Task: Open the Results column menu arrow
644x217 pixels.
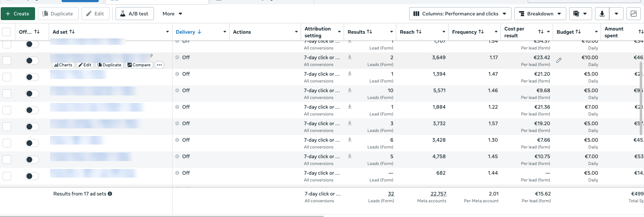Action: pyautogui.click(x=391, y=32)
